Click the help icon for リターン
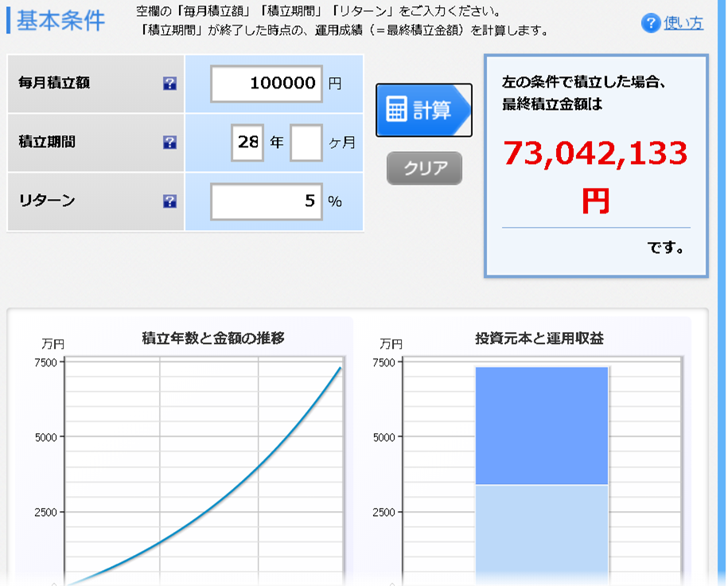The height and width of the screenshot is (586, 728). pyautogui.click(x=169, y=201)
